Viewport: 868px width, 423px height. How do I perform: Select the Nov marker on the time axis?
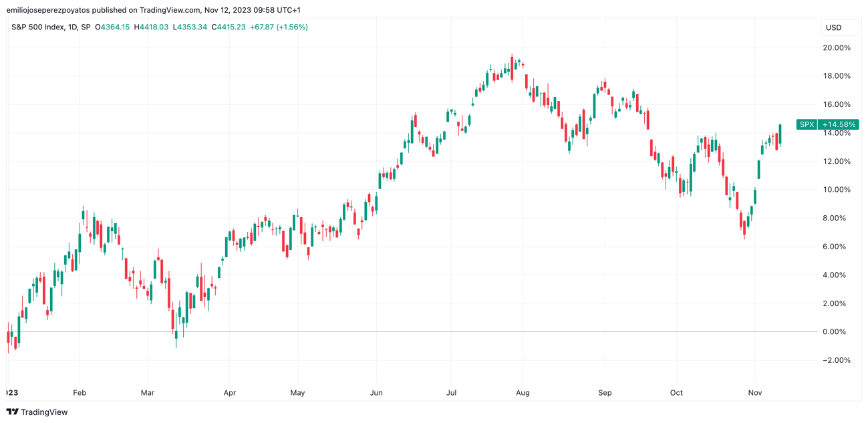tap(754, 393)
